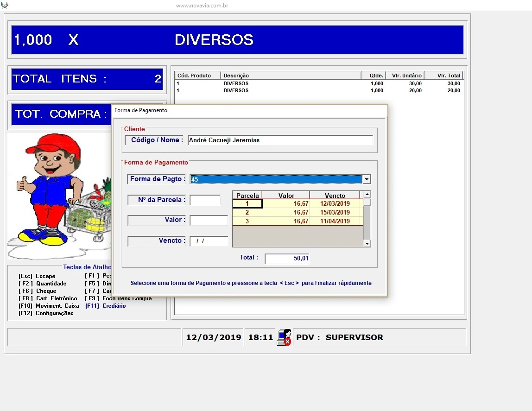Click the Código / Nome client field
The width and height of the screenshot is (532, 411).
pos(280,140)
